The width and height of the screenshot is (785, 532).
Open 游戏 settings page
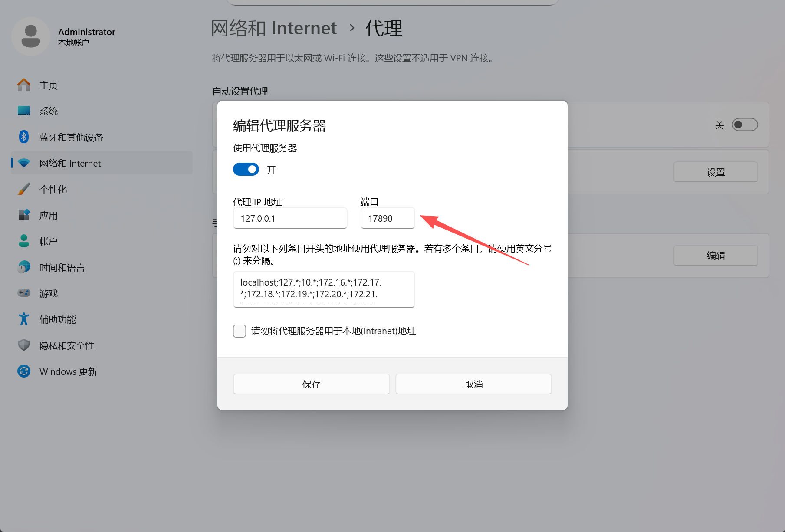click(x=102, y=293)
